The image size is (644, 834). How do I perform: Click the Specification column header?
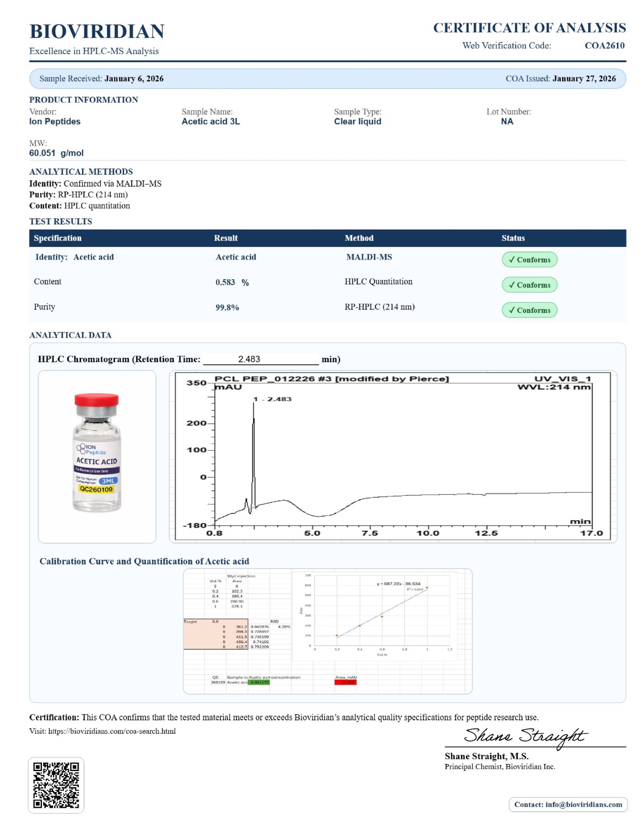58,238
